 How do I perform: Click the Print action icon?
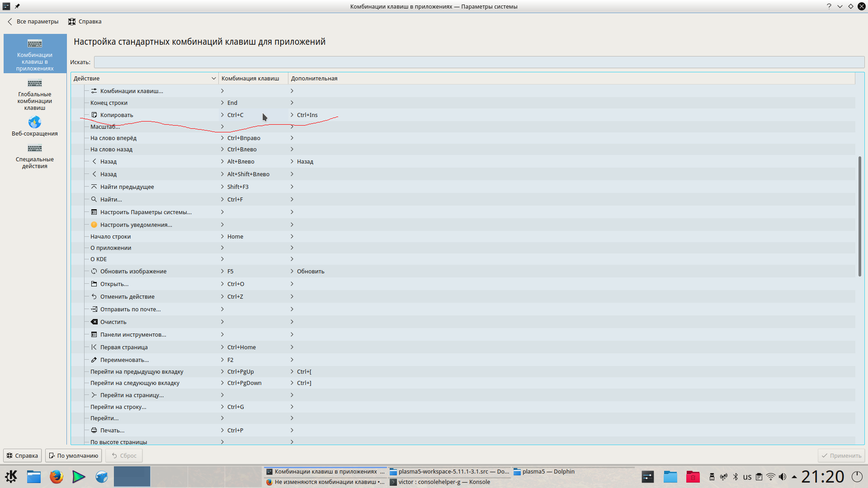[94, 430]
